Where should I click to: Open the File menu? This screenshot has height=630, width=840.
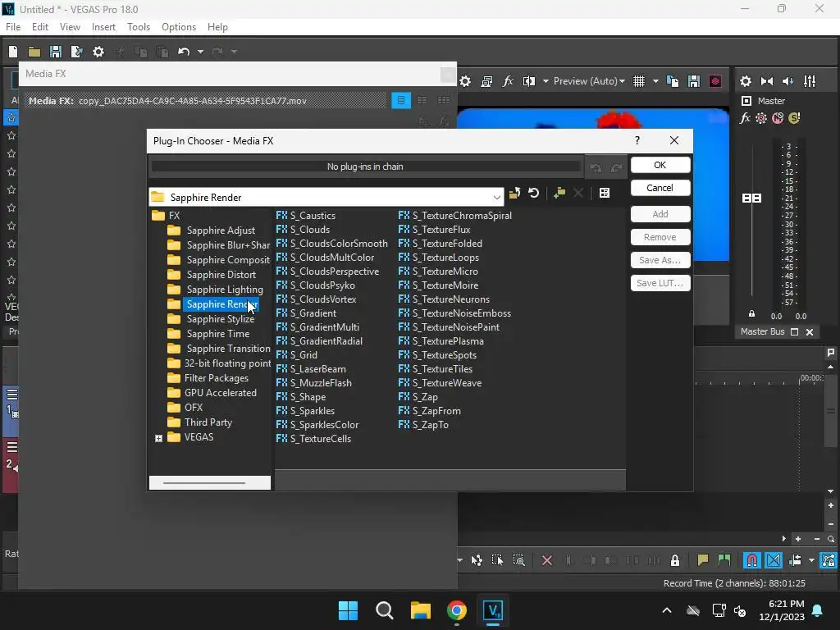pos(13,27)
